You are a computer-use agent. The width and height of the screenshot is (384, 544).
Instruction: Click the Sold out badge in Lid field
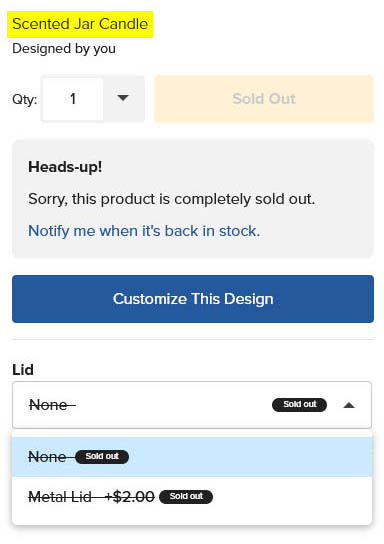pyautogui.click(x=299, y=405)
